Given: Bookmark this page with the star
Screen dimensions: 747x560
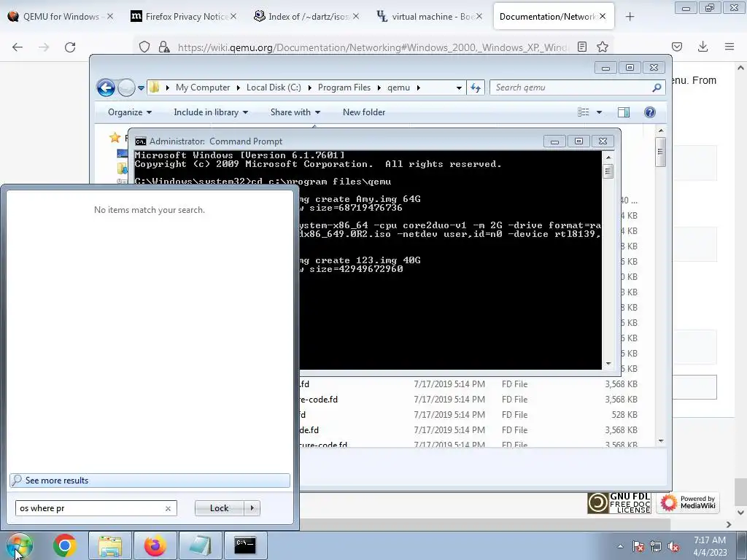Looking at the screenshot, I should (x=603, y=47).
